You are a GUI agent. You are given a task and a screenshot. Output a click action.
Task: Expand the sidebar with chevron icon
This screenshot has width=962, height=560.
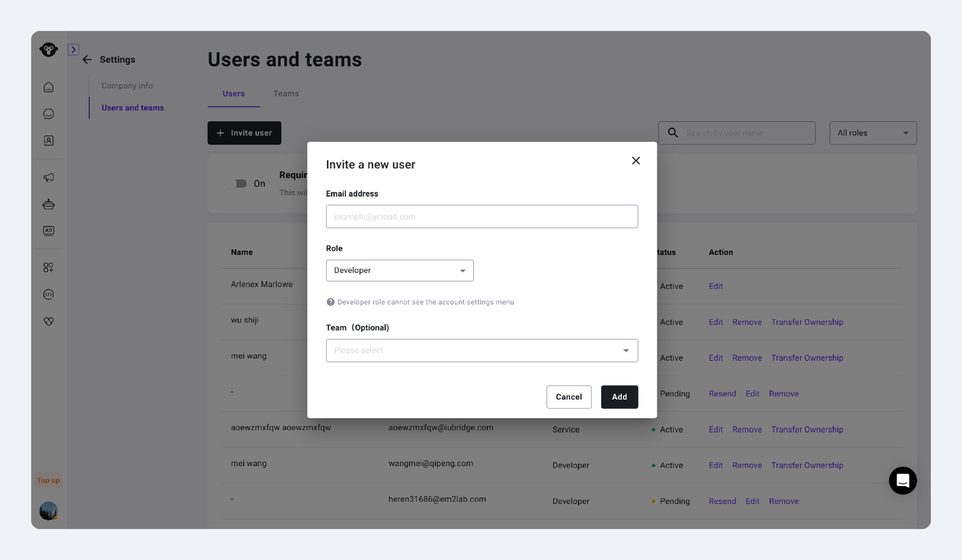(x=73, y=50)
